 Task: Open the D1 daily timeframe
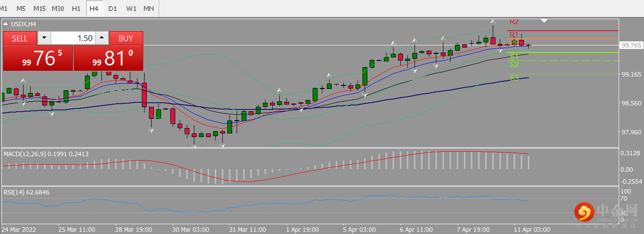[x=113, y=8]
